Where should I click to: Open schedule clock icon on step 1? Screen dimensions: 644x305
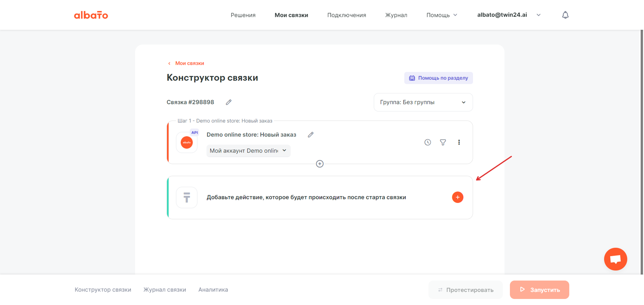point(427,142)
